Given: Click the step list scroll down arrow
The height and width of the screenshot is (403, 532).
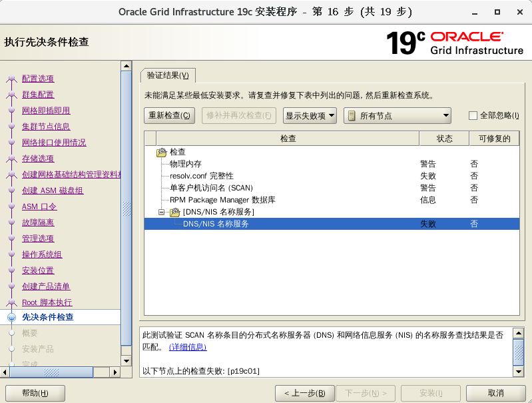Looking at the screenshot, I should click(x=127, y=361).
